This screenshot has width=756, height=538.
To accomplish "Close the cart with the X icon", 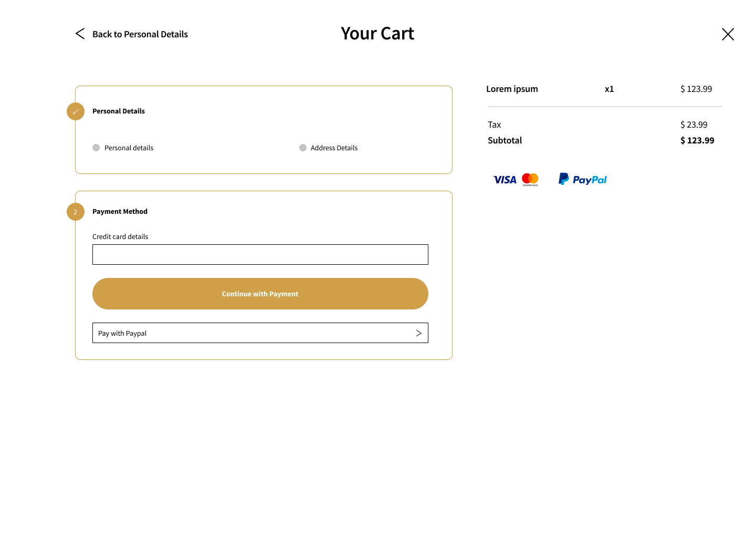I will 728,34.
